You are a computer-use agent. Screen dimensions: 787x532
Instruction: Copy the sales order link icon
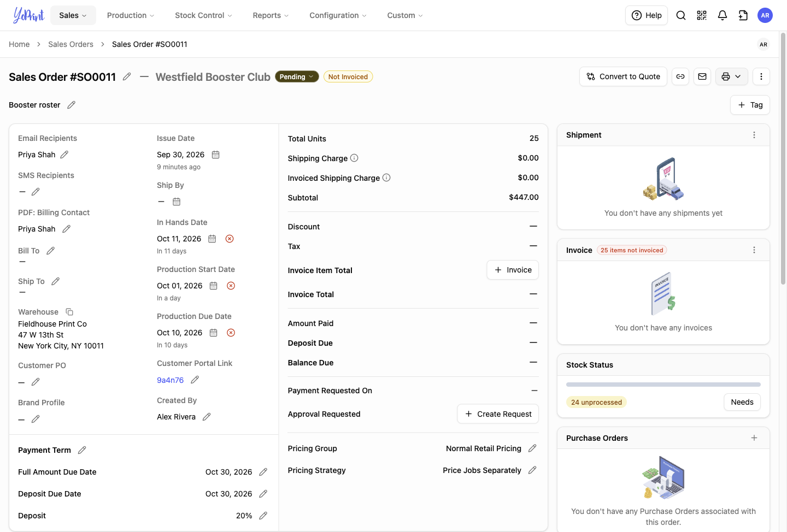point(680,76)
